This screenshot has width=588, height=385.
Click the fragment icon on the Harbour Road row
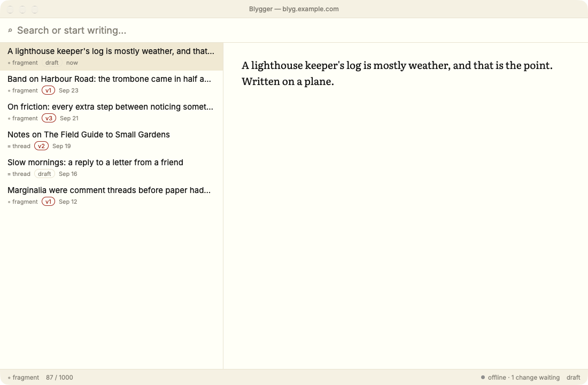[x=10, y=91]
